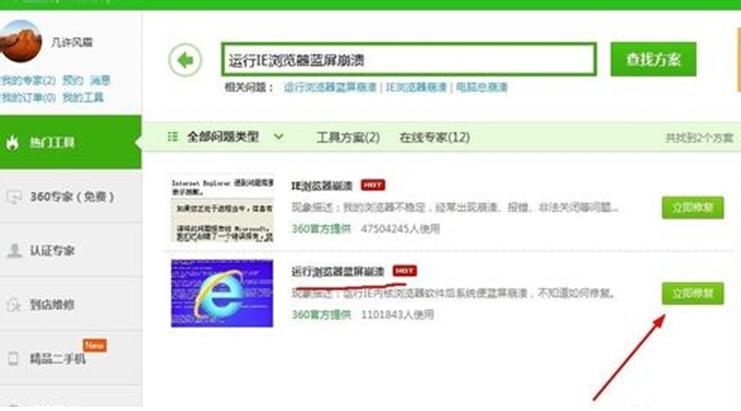The width and height of the screenshot is (741, 411).
Task: Click the monitor icon beside 360专家
Action: [15, 196]
